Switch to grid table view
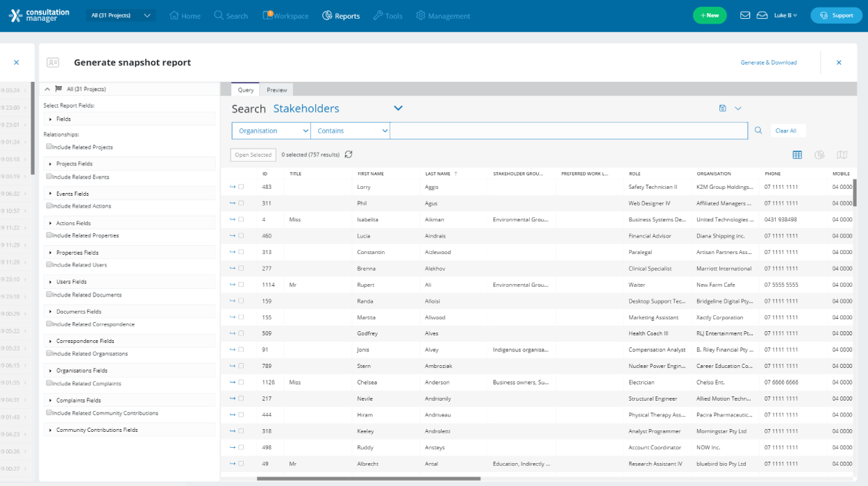 tap(797, 155)
